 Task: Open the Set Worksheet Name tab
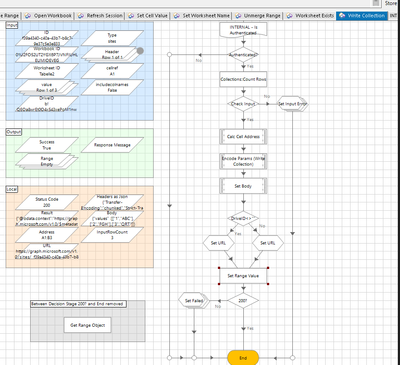coord(202,16)
